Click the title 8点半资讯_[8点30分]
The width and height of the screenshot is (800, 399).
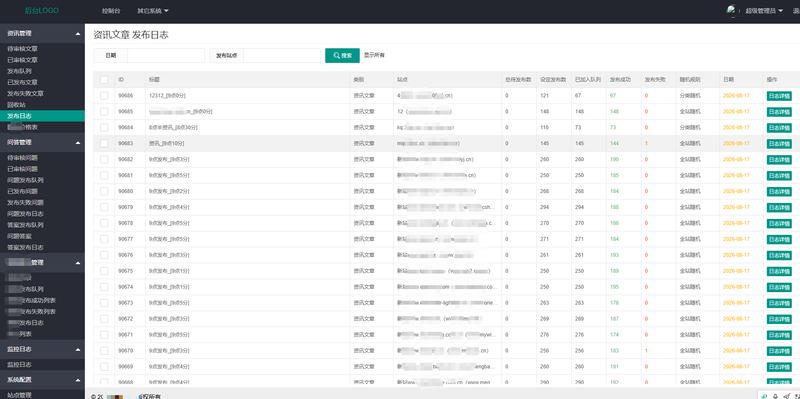pyautogui.click(x=173, y=127)
